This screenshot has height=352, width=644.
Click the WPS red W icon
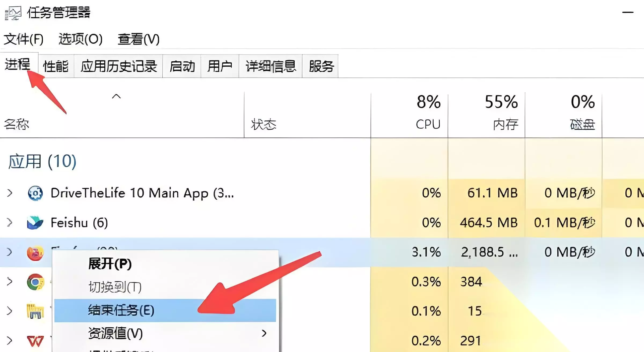(35, 341)
